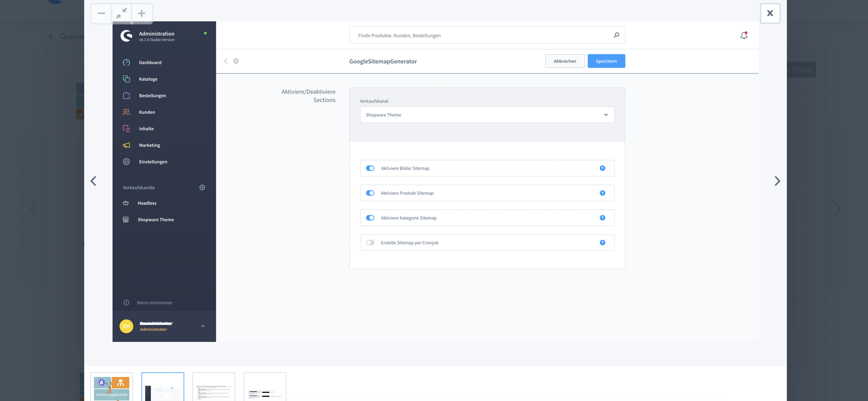The width and height of the screenshot is (868, 401).
Task: Open help for Aktiviere Bilder Sitemap
Action: click(x=602, y=168)
